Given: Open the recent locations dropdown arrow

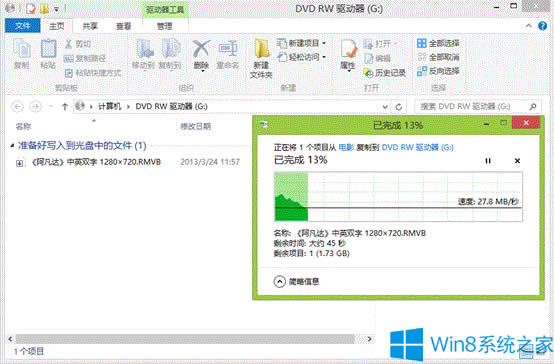Looking at the screenshot, I should tap(51, 106).
